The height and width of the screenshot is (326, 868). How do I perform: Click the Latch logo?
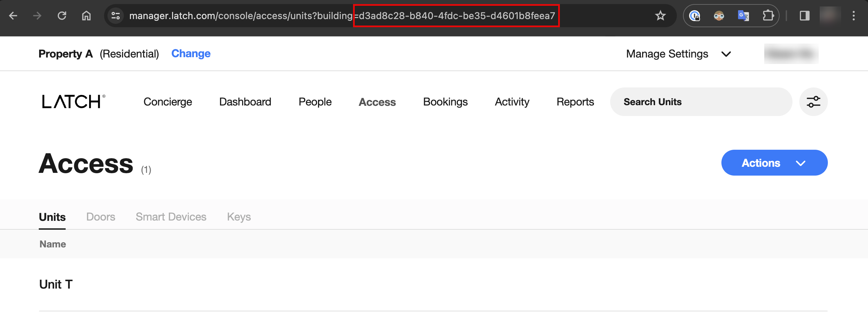[73, 102]
